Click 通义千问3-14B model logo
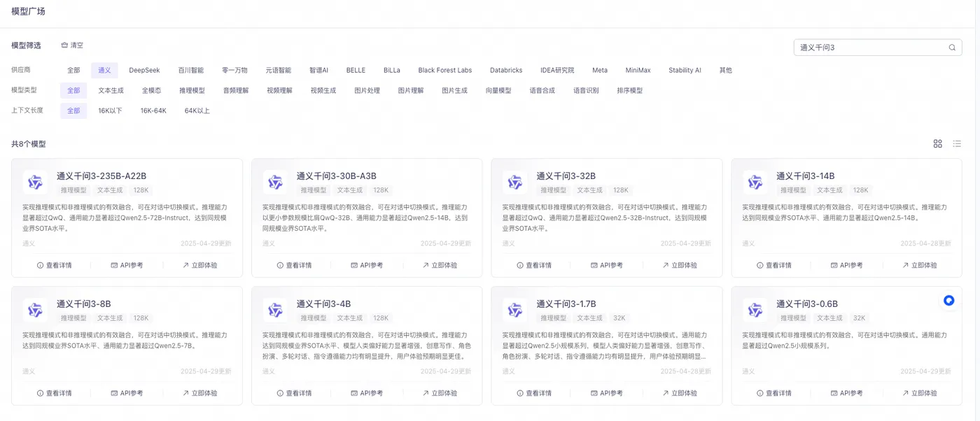 755,183
